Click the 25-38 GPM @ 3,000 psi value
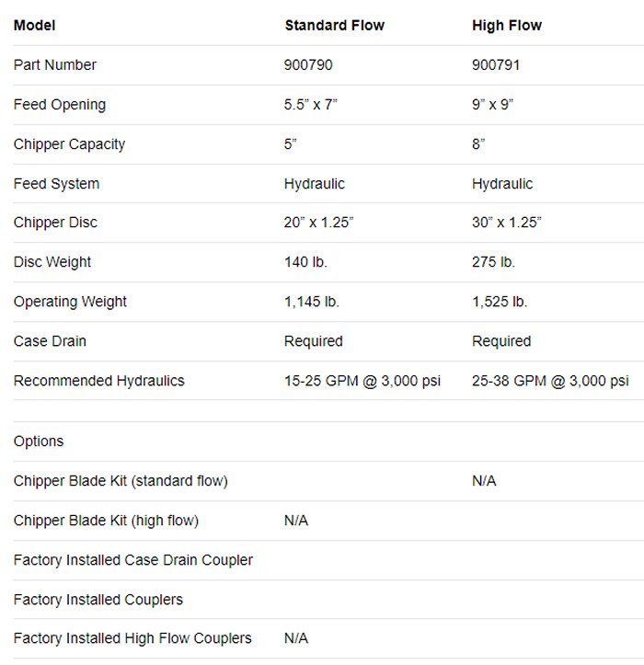644x665 pixels. 550,381
